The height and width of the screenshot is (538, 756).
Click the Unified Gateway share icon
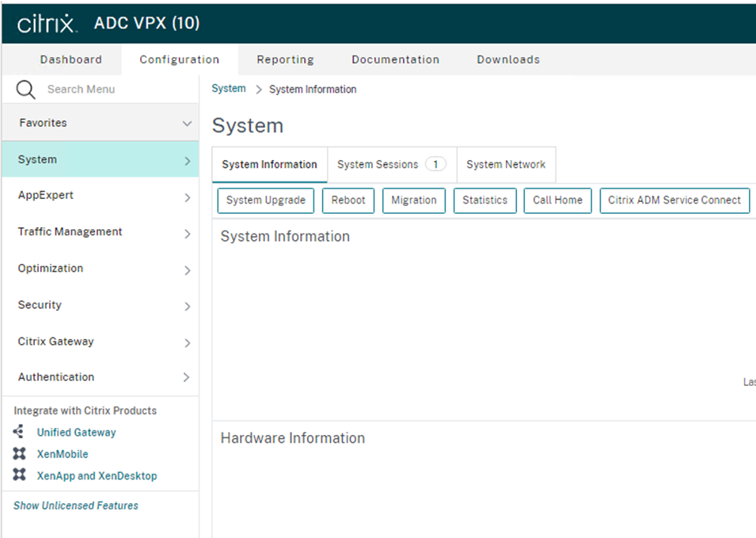(20, 432)
